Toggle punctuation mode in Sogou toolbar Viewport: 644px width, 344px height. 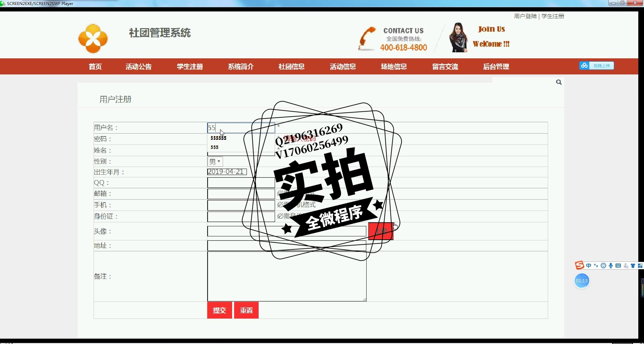click(596, 266)
